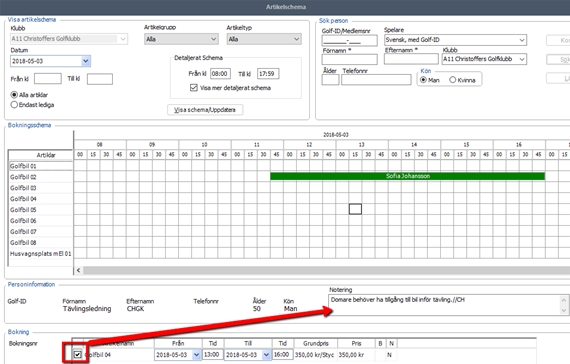This screenshot has height=364, width=570.
Task: Click the Till kl field under Datum
Action: click(x=100, y=79)
